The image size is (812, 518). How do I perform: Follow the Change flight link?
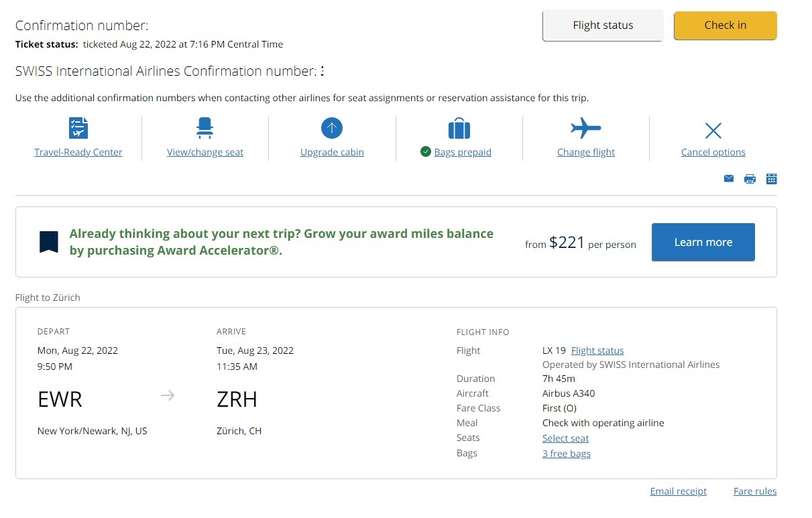point(586,152)
